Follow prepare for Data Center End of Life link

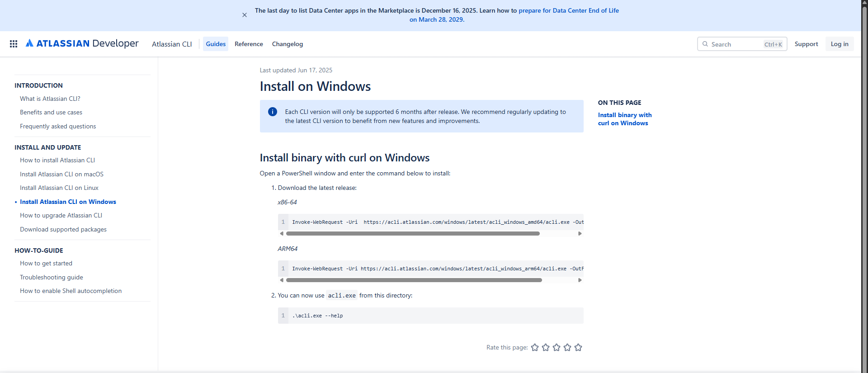click(x=568, y=10)
